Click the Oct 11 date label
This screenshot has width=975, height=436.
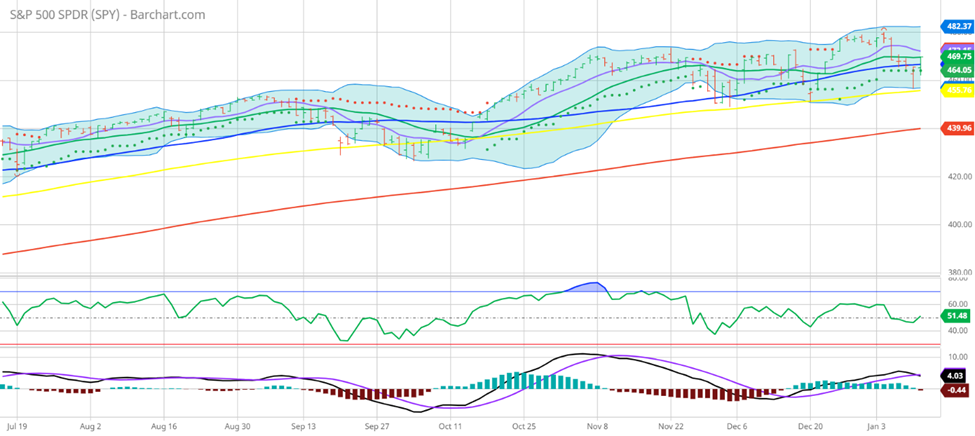[x=451, y=428]
